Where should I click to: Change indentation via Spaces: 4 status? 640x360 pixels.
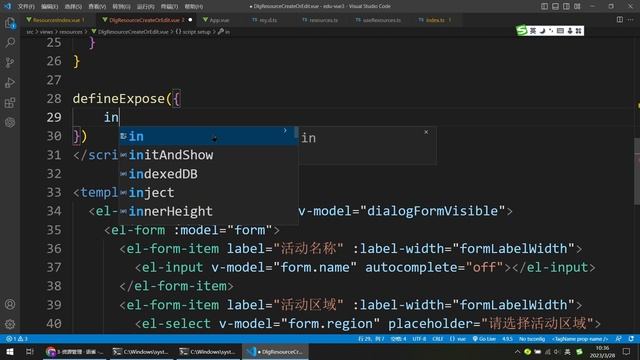398,339
